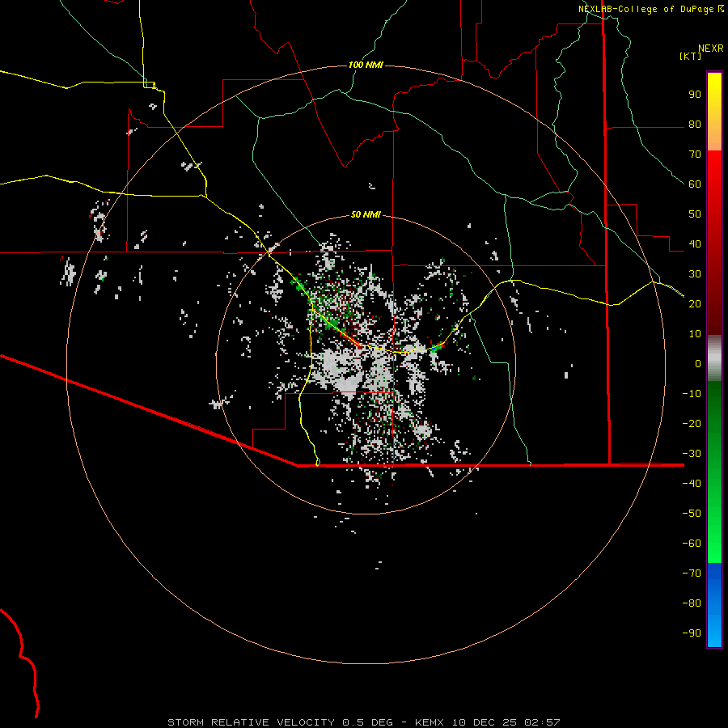Click the -40 value on the velocity scale

point(692,484)
